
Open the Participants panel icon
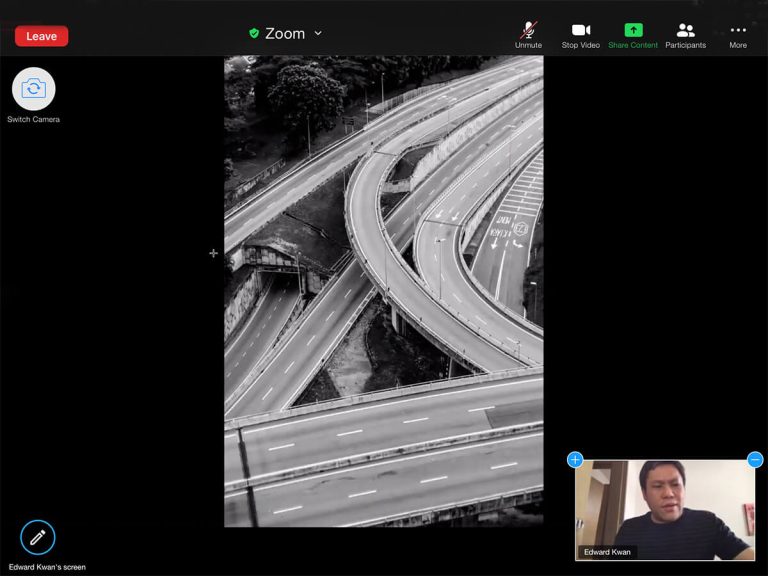pos(685,30)
